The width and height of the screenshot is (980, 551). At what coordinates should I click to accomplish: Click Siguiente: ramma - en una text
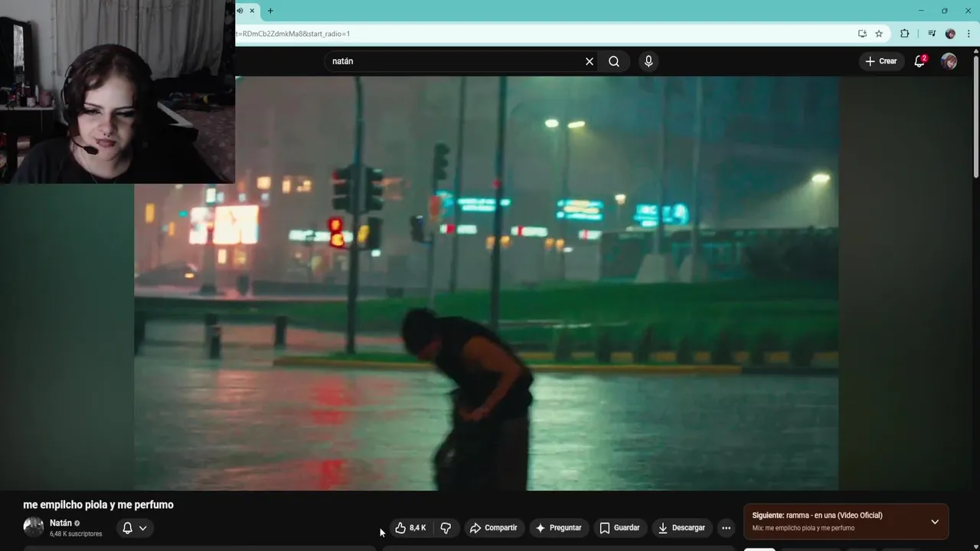(817, 516)
